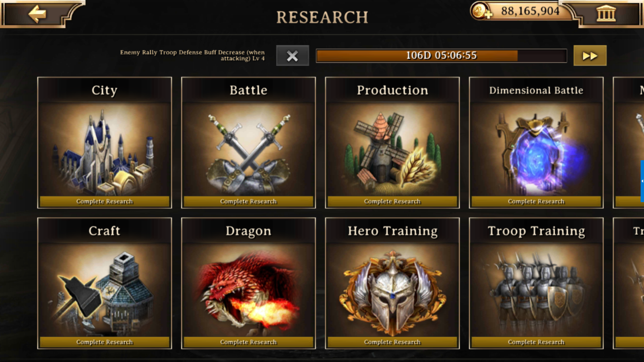
Task: Open Dragon research category image
Action: pyautogui.click(x=248, y=290)
